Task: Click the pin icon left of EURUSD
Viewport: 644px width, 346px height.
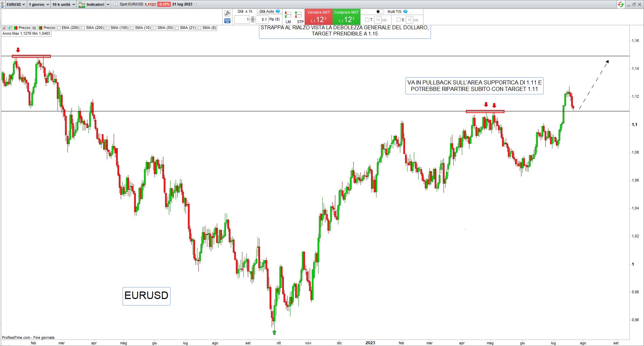Action: 3,4
